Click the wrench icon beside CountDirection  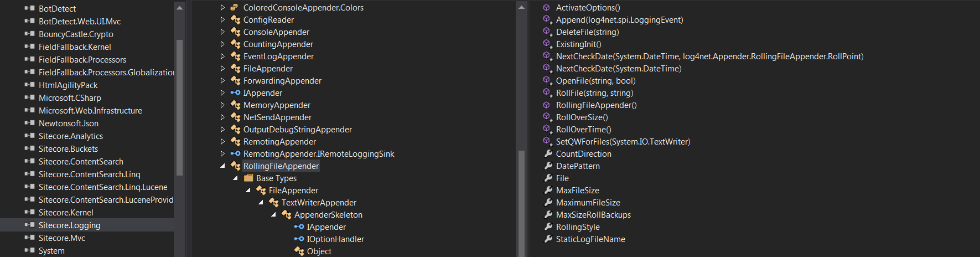[548, 154]
